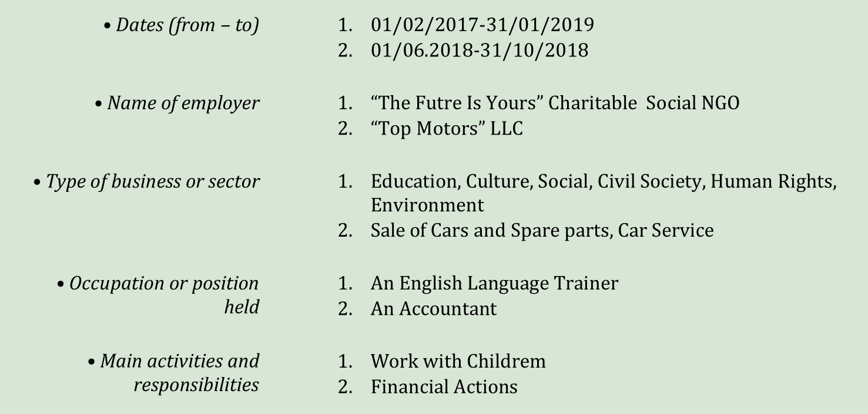Click the "An Accountant" entry

434,309
